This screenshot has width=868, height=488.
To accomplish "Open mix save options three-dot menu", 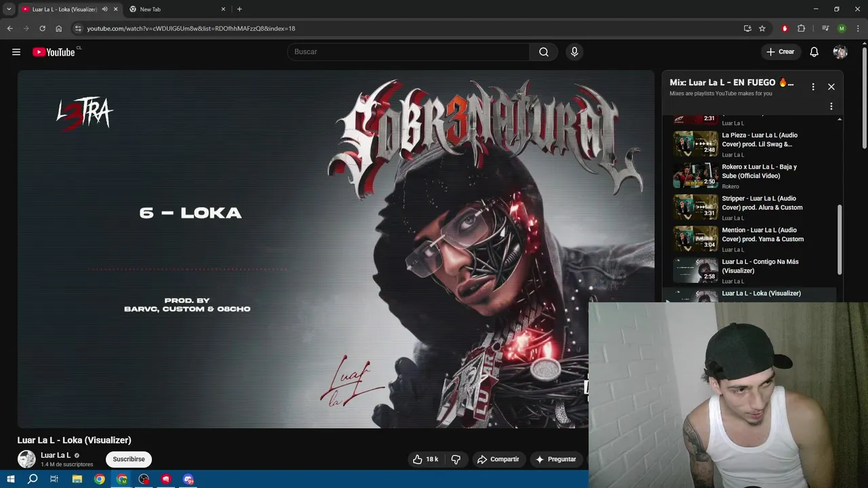I will pos(813,87).
